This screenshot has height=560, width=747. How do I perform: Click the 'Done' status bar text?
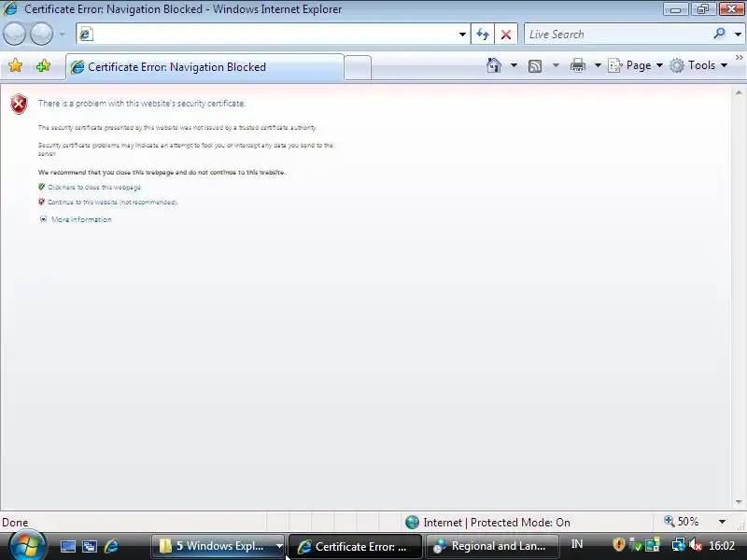pyautogui.click(x=15, y=523)
